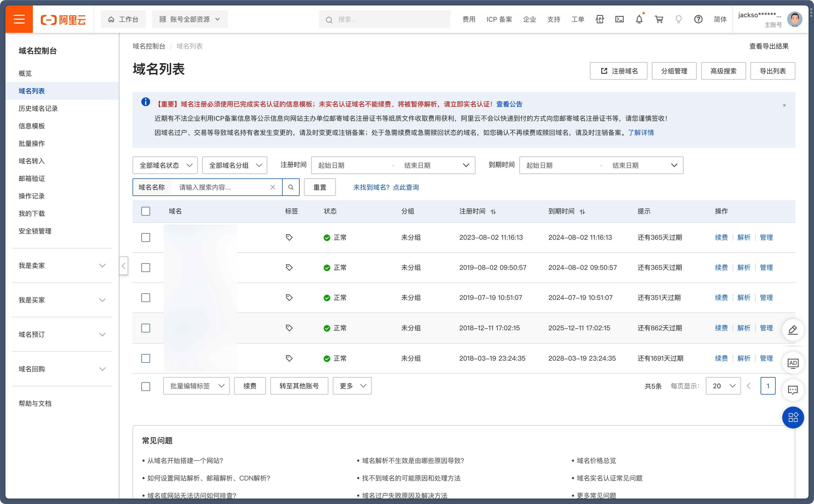
Task: Select 信息模板 in the sidebar
Action: coord(32,126)
